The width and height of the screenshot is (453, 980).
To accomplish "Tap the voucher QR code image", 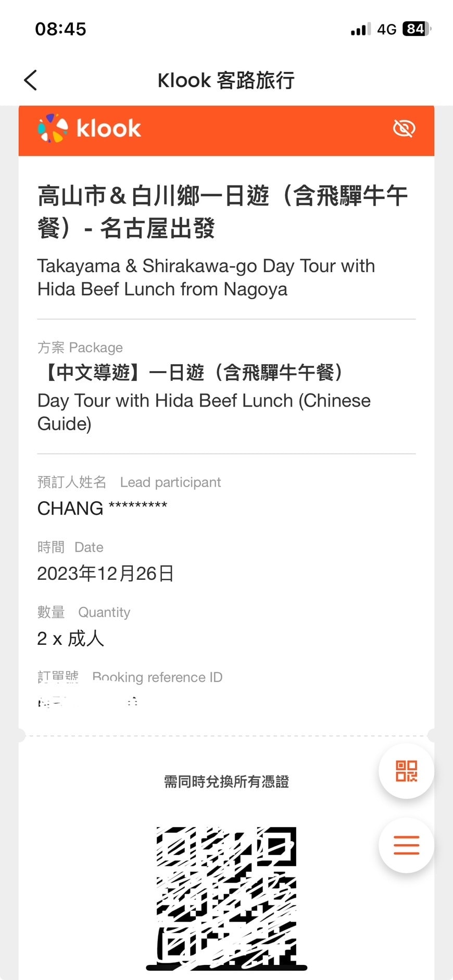I will pyautogui.click(x=227, y=896).
